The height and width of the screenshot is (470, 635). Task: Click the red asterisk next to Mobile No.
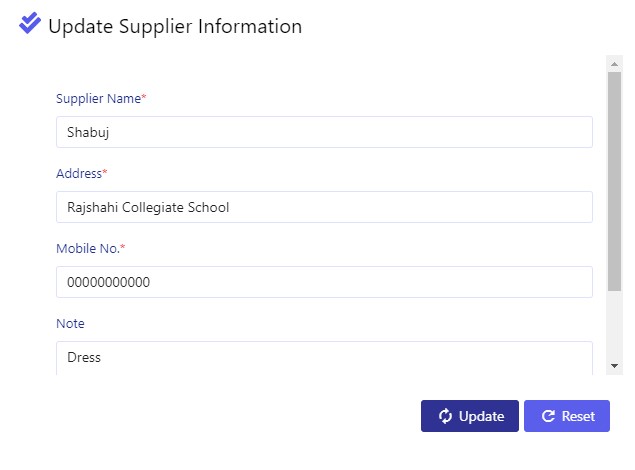click(123, 246)
